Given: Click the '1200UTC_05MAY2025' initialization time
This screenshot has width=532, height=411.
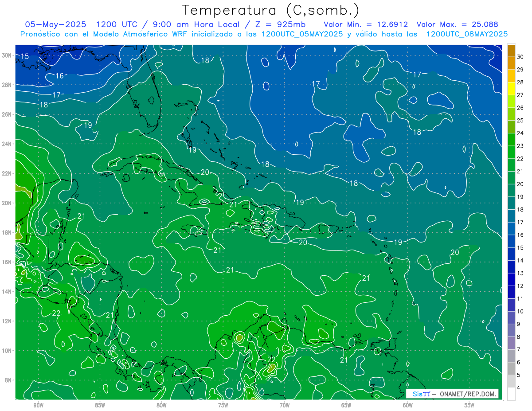Looking at the screenshot, I should [301, 34].
